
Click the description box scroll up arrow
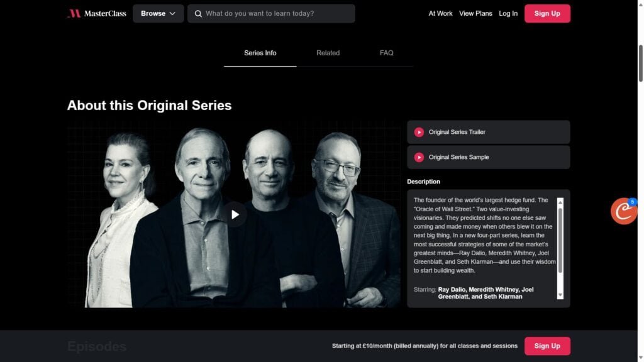click(560, 202)
